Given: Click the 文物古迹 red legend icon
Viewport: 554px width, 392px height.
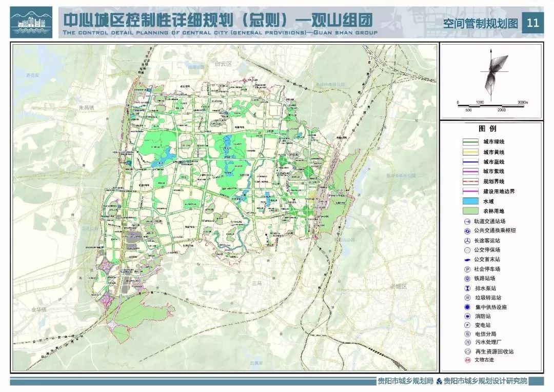Looking at the screenshot, I should click(467, 360).
